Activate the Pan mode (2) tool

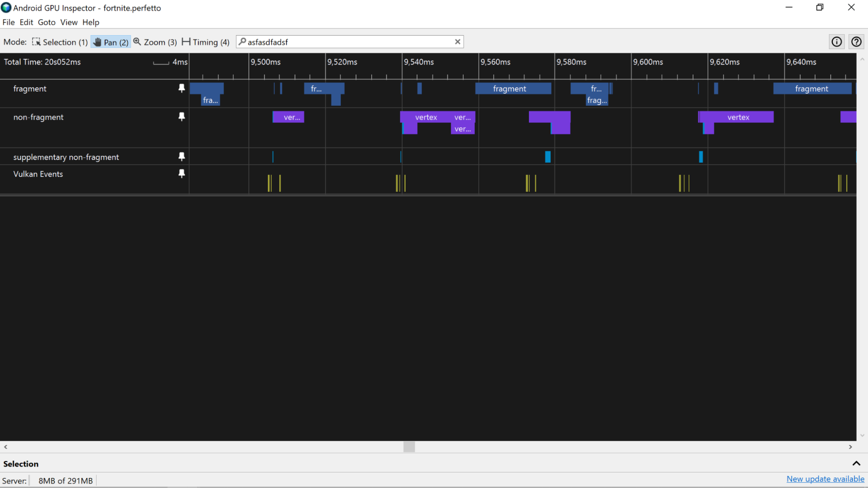[110, 42]
